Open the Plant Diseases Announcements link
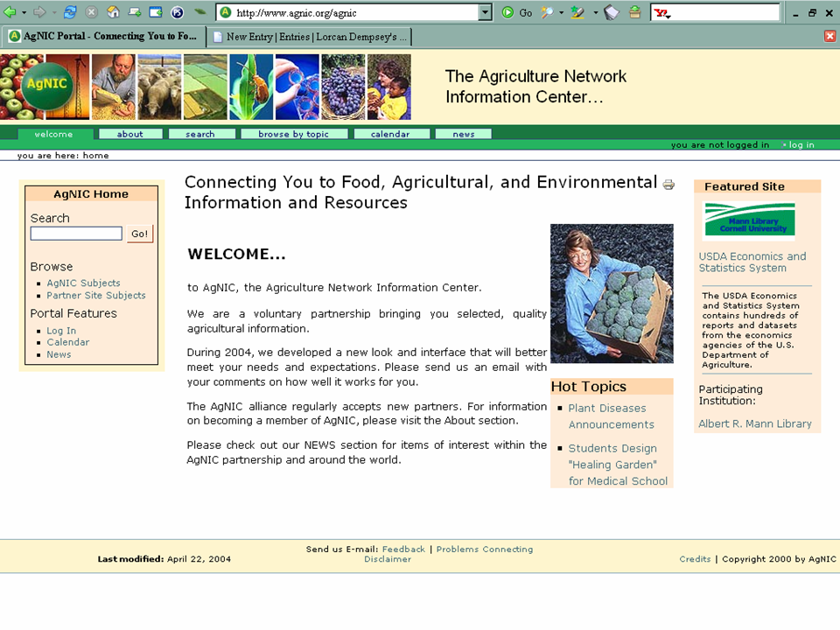Viewport: 840px width, 630px height. tap(612, 416)
